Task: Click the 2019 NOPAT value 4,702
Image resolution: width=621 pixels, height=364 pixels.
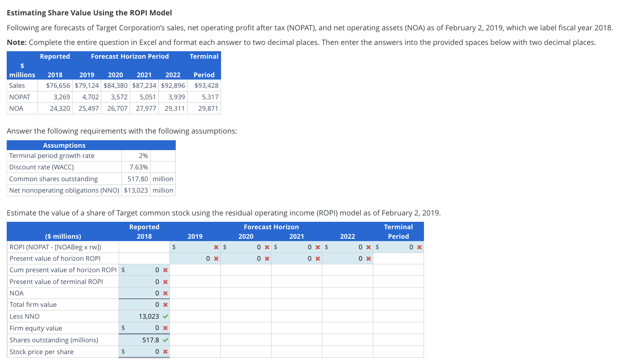Action: pyautogui.click(x=91, y=97)
